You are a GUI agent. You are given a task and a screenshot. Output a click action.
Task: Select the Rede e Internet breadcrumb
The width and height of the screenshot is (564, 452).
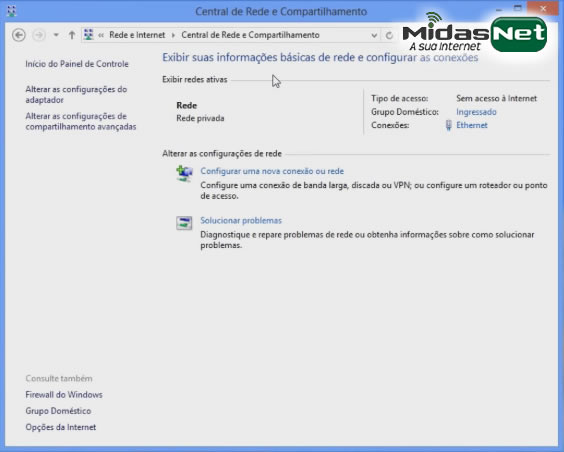coord(137,35)
